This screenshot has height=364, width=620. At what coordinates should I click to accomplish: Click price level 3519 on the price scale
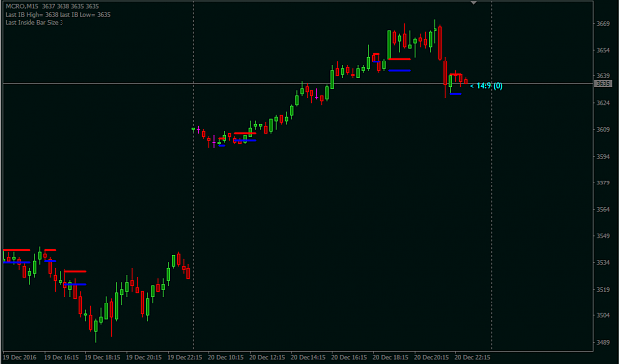[603, 290]
